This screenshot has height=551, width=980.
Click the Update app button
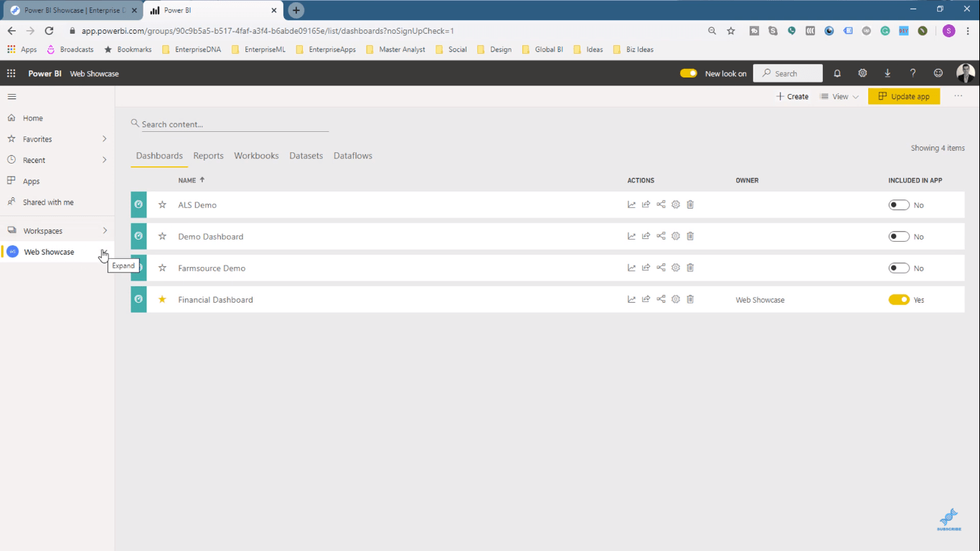[x=904, y=96]
